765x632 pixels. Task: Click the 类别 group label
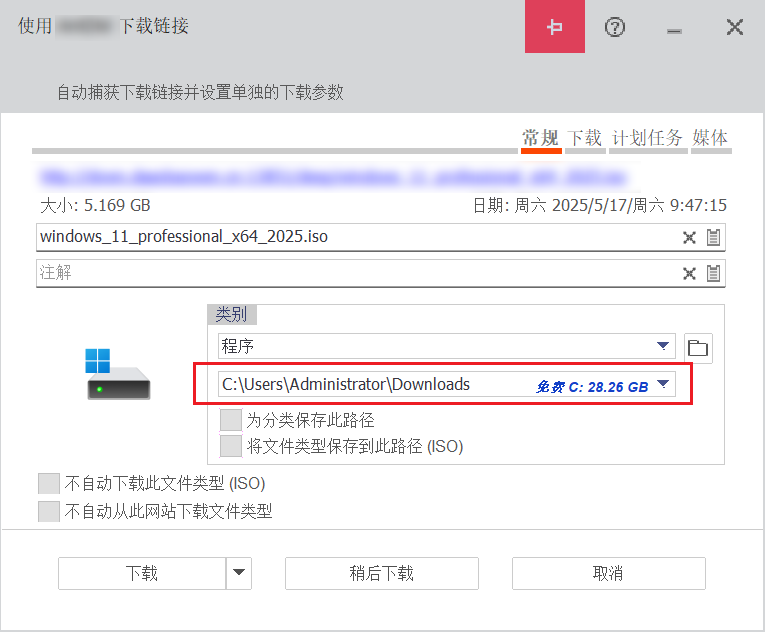coord(231,314)
